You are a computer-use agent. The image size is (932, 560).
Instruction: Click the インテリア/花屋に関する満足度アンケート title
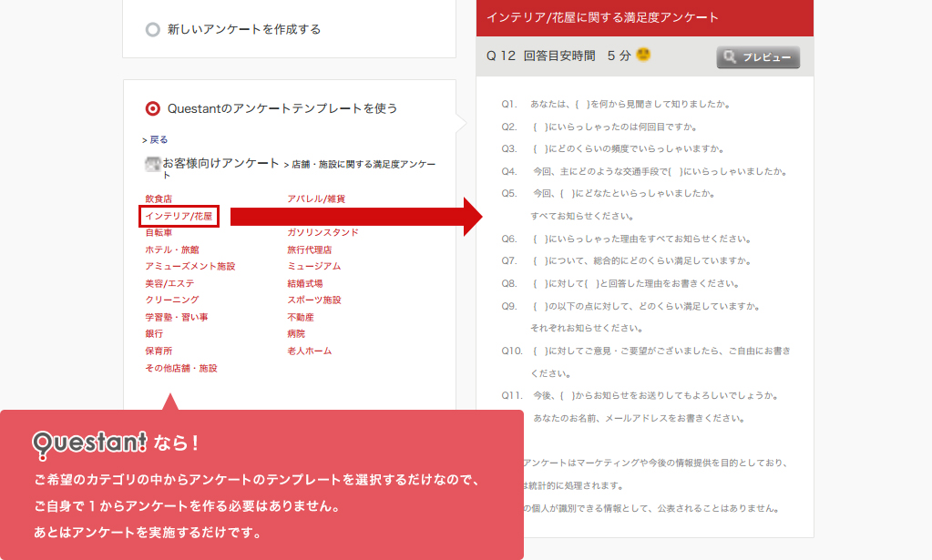pyautogui.click(x=603, y=18)
